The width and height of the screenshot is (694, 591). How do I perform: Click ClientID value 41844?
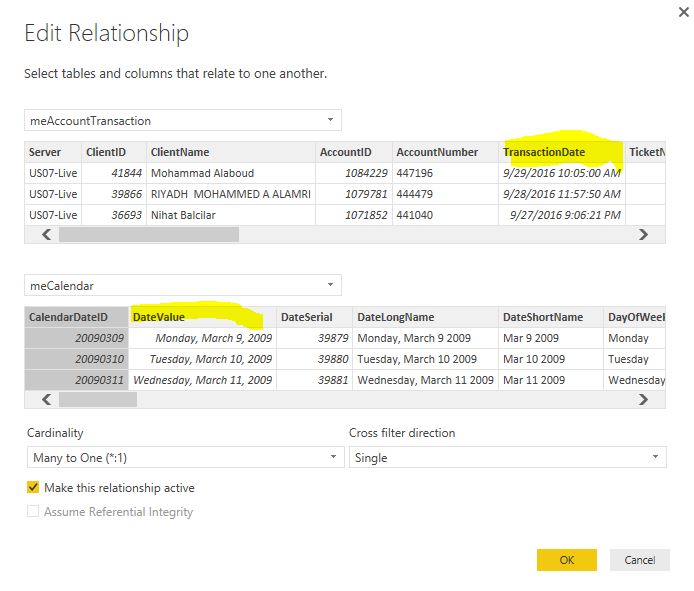coord(114,173)
